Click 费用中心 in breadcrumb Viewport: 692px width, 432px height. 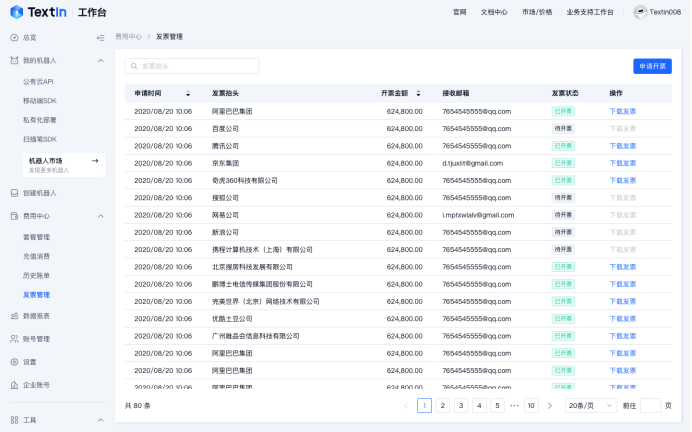(128, 37)
